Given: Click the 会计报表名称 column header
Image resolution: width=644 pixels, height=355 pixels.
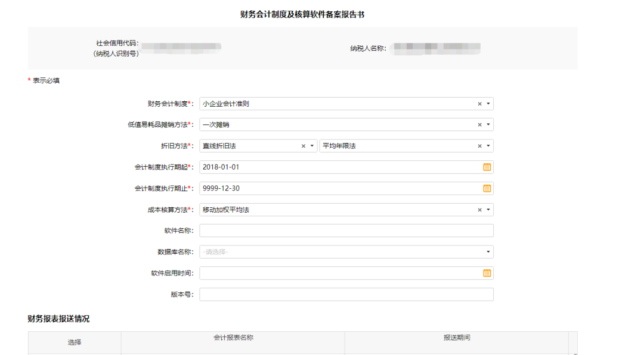Looking at the screenshot, I should 233,338.
